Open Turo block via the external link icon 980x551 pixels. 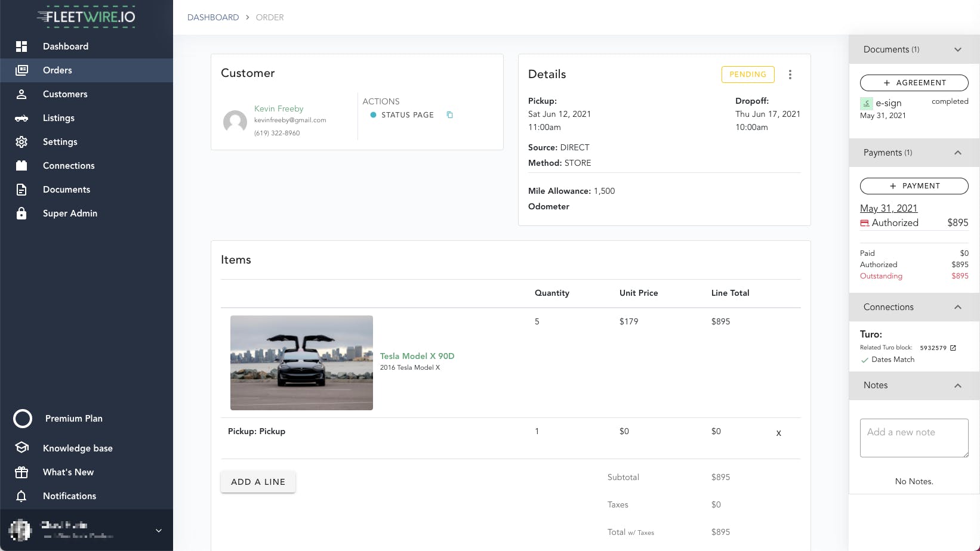(x=954, y=347)
